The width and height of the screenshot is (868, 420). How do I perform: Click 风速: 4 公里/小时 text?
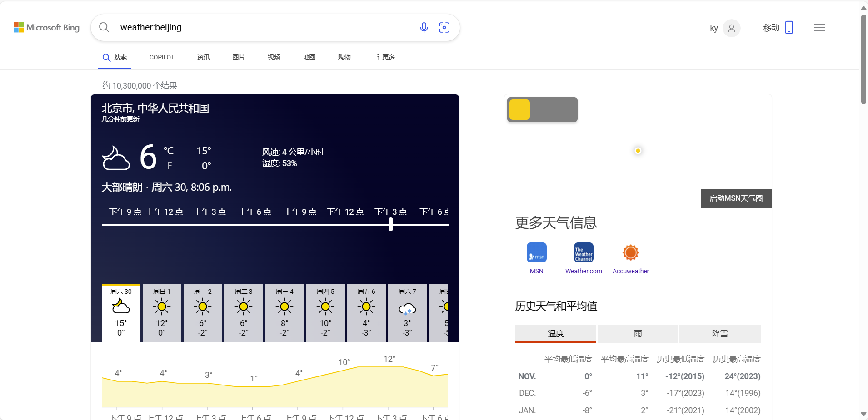293,152
